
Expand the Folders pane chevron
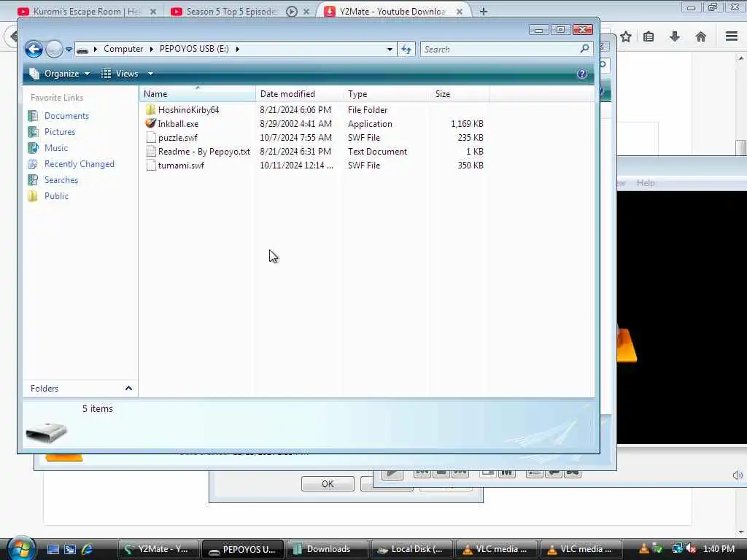tap(128, 389)
